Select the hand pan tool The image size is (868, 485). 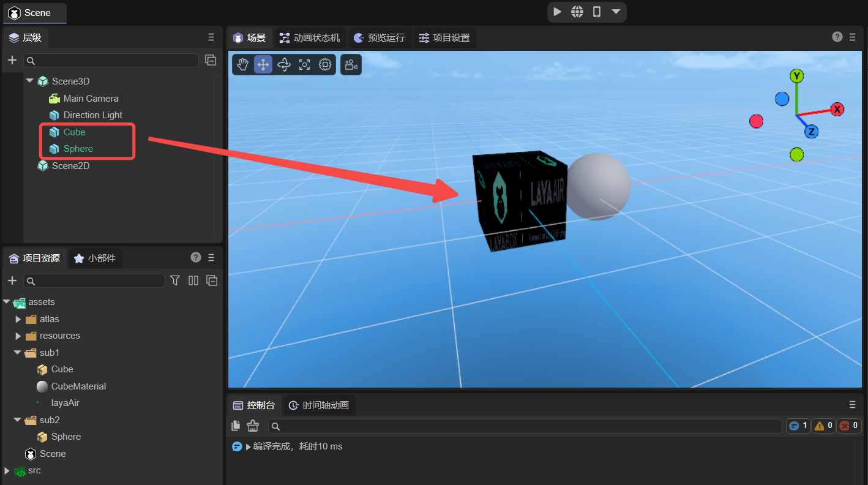click(243, 64)
